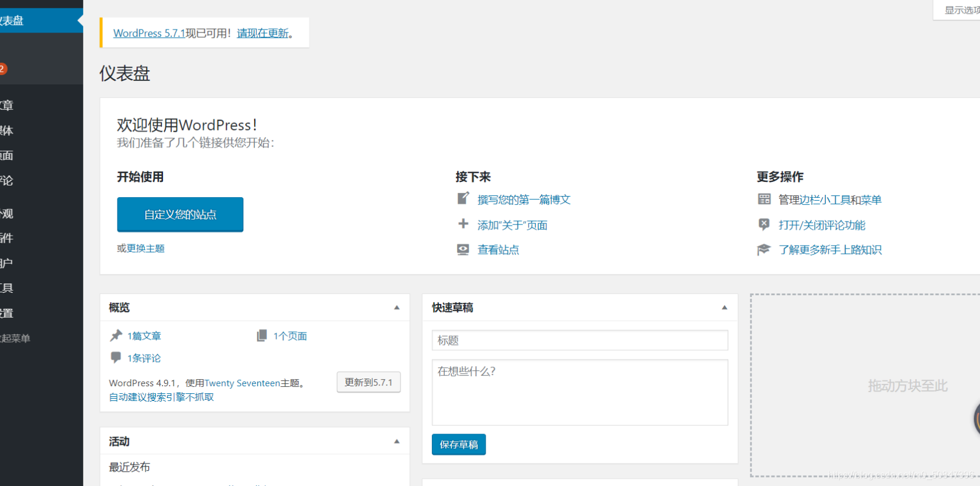This screenshot has height=486, width=980.
Task: Click the monitor icon beside 查看站点
Action: point(463,249)
